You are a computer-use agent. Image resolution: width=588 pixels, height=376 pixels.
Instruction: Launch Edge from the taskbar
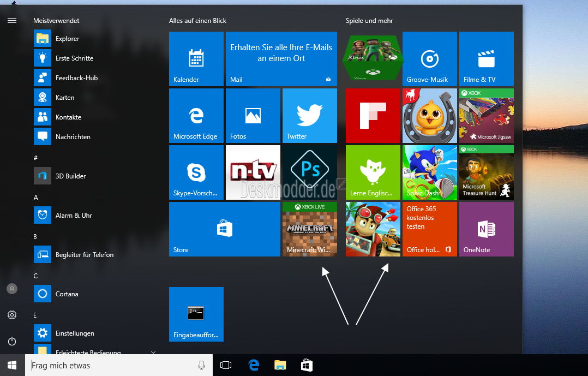(x=254, y=365)
